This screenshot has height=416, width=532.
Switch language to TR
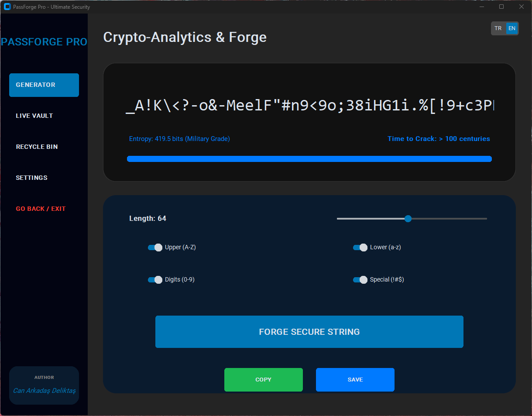pyautogui.click(x=498, y=28)
